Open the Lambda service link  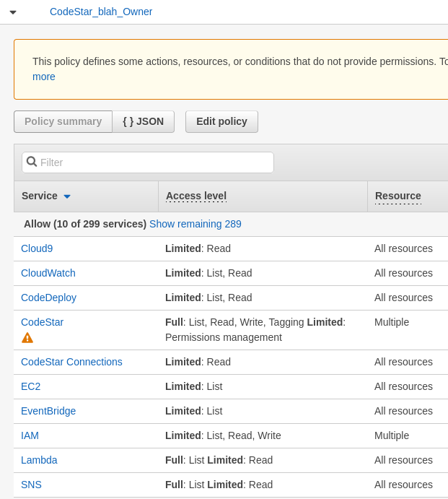[39, 460]
